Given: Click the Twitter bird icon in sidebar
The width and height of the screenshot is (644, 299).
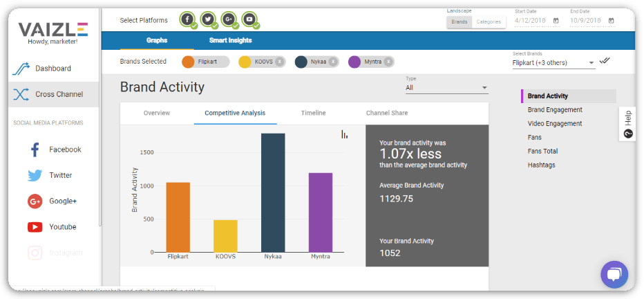Looking at the screenshot, I should 35,176.
